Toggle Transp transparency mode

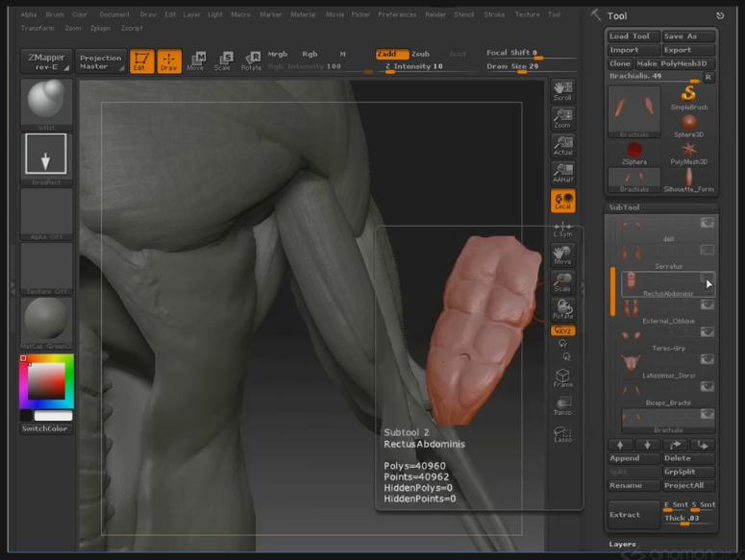pos(562,406)
